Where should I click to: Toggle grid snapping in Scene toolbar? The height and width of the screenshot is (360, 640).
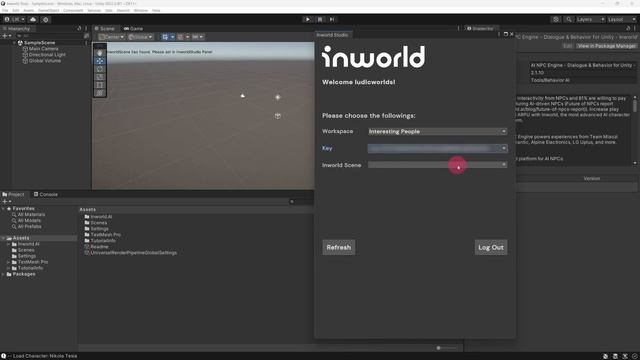tap(180, 37)
